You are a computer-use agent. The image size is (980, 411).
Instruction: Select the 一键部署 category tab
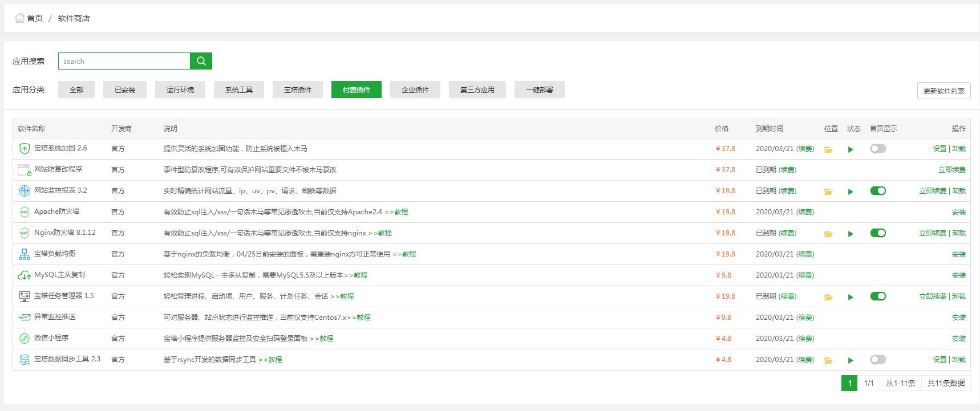tap(540, 89)
